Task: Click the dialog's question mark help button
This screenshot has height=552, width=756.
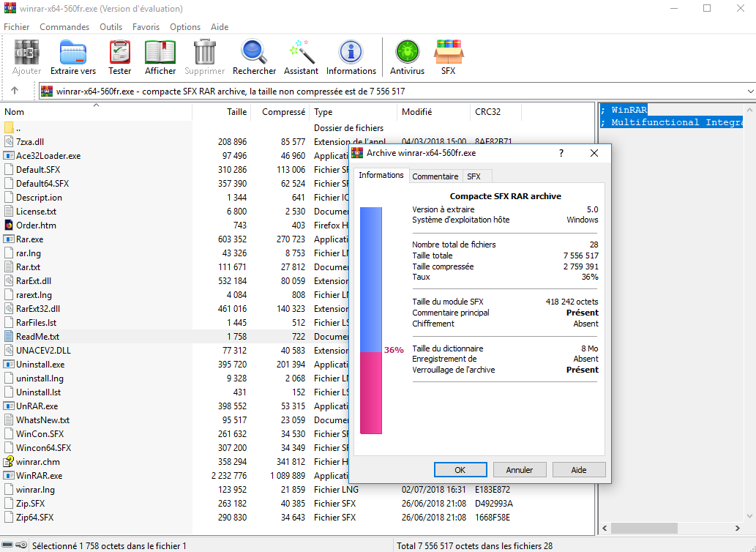Action: [x=561, y=153]
